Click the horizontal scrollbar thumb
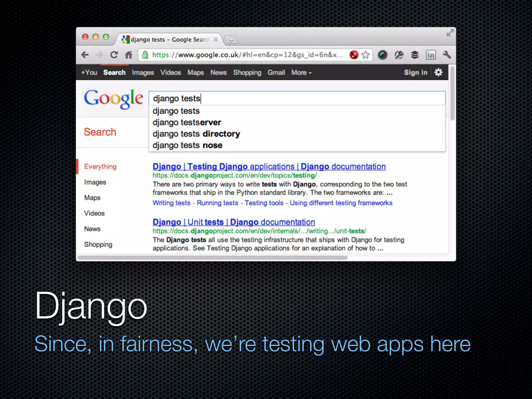Image resolution: width=532 pixels, height=399 pixels. [212, 258]
